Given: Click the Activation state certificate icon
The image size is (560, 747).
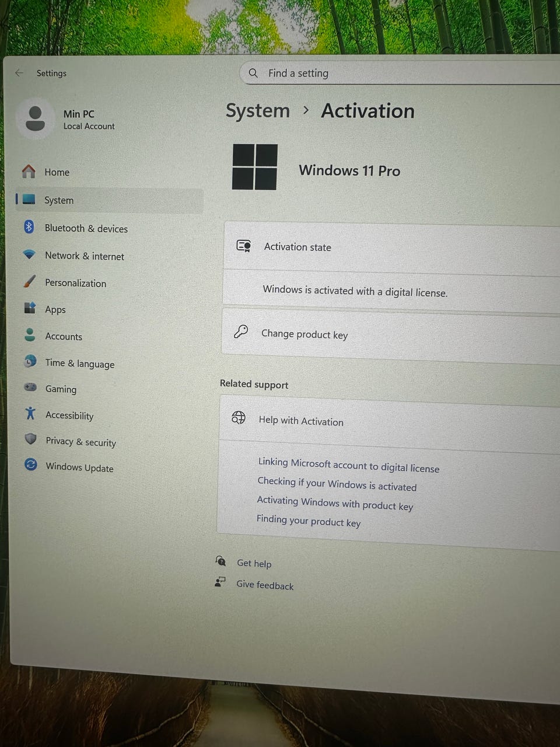Looking at the screenshot, I should click(x=244, y=246).
